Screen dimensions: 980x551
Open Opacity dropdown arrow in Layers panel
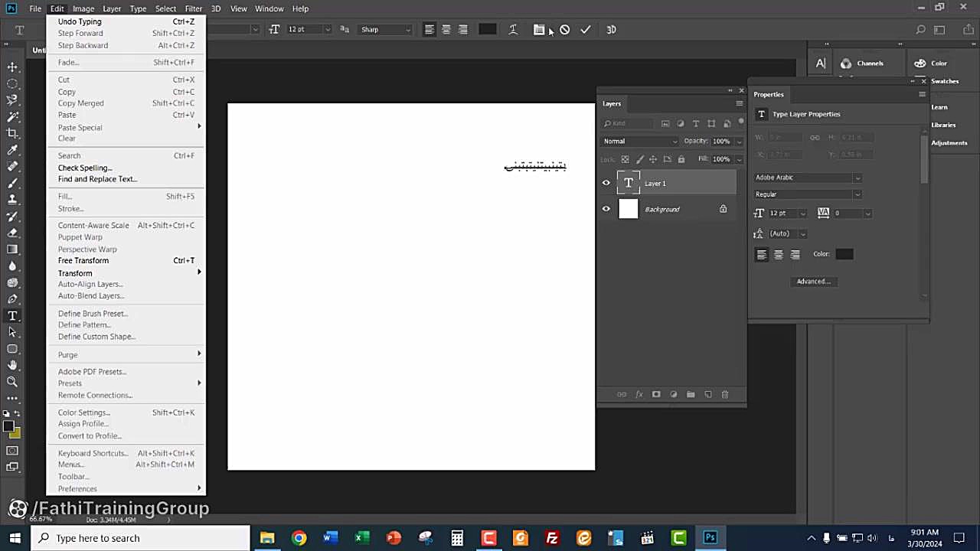pyautogui.click(x=739, y=142)
